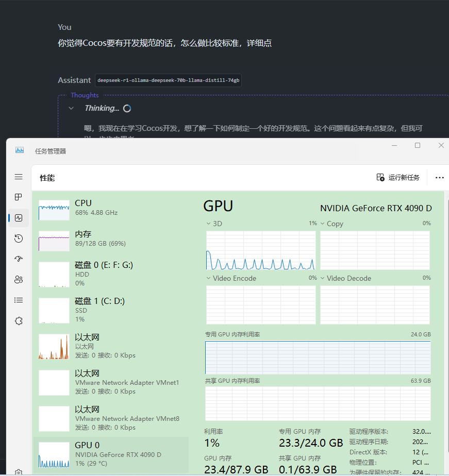Screen dimensions: 449x476
Task: Open Details list icon in sidebar
Action: tap(19, 300)
